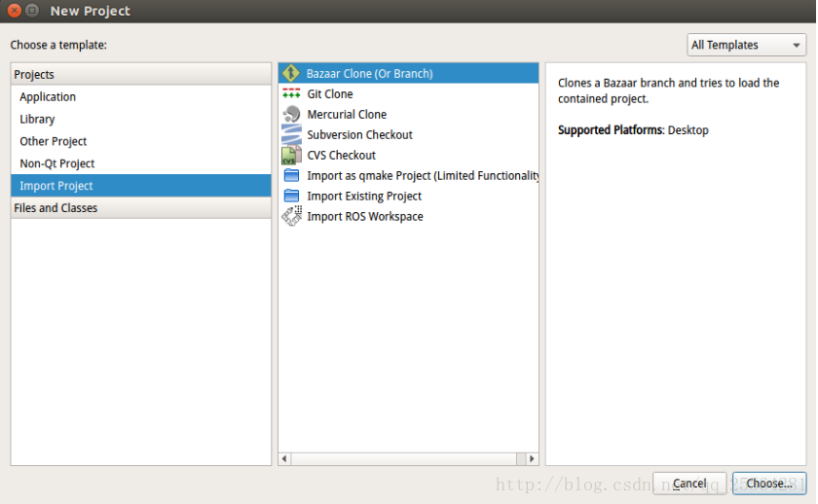
Task: Click the Choose... button
Action: [x=769, y=484]
